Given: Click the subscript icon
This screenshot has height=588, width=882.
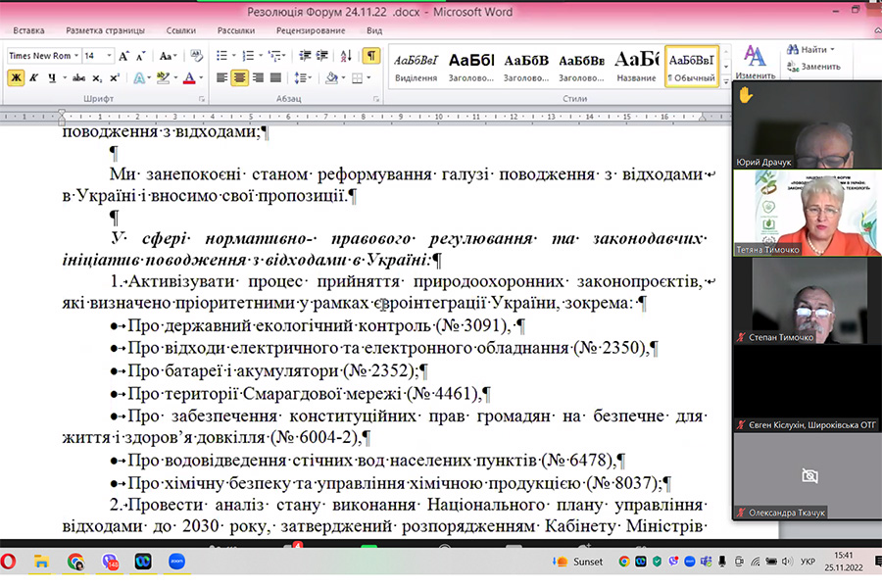Looking at the screenshot, I should (x=98, y=77).
